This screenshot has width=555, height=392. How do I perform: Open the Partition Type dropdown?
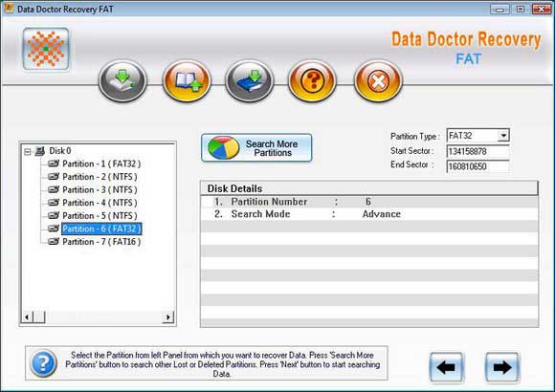(x=503, y=135)
